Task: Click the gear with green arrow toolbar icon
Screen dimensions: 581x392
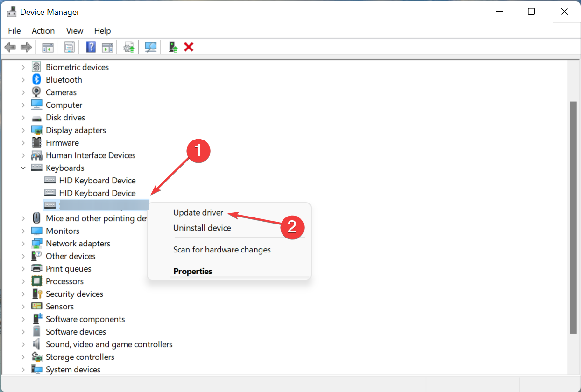Action: (x=129, y=47)
